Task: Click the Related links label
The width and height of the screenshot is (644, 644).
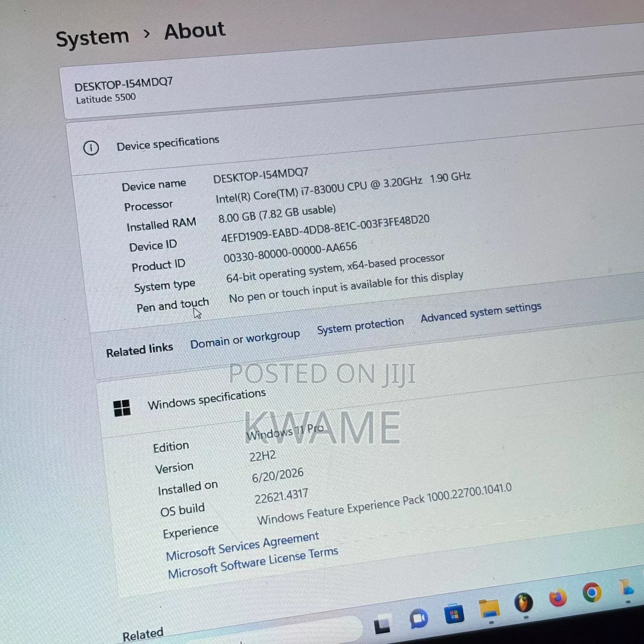Action: [x=139, y=349]
